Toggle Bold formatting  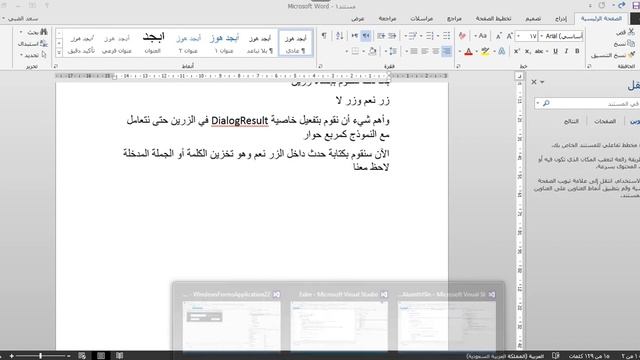pyautogui.click(x=577, y=51)
